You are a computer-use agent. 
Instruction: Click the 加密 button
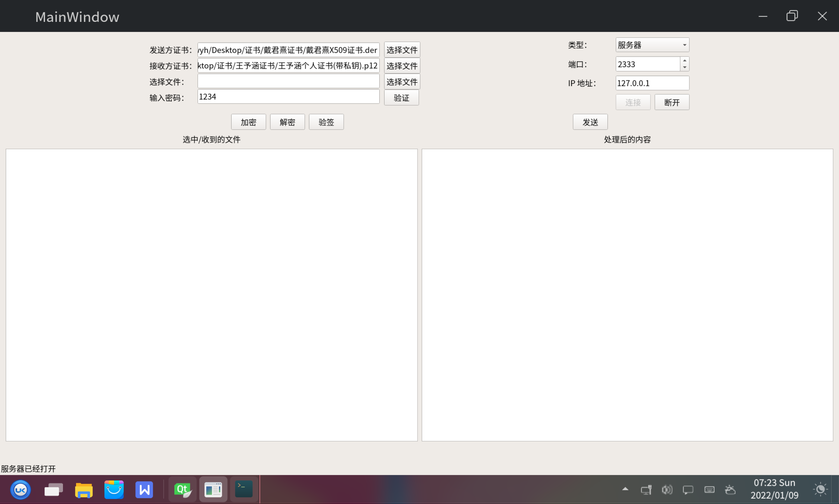[x=248, y=122]
